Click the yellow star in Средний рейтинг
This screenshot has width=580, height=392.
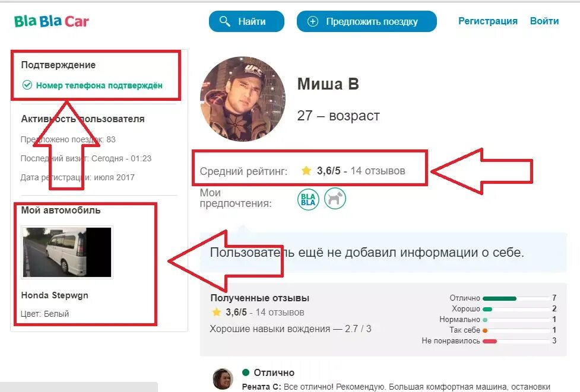click(306, 171)
